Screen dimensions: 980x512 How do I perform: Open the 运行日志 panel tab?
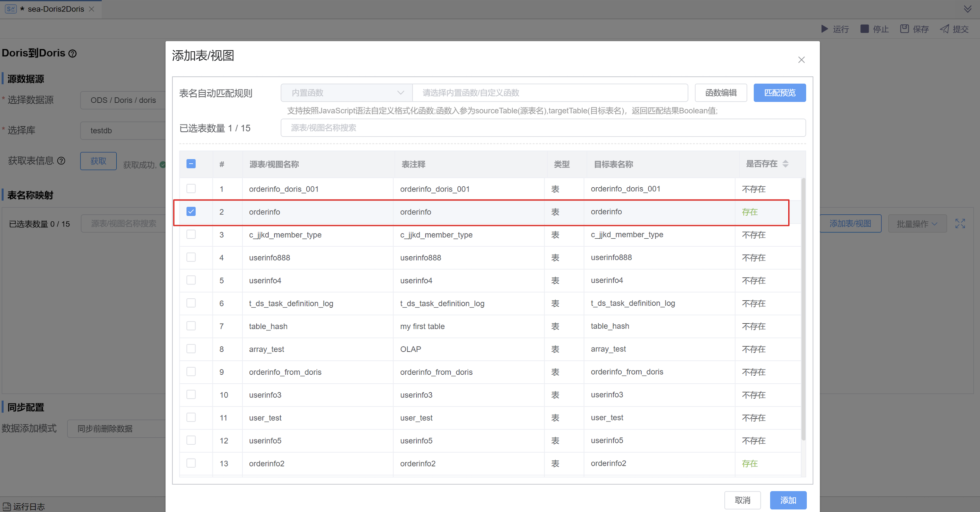[x=24, y=506]
